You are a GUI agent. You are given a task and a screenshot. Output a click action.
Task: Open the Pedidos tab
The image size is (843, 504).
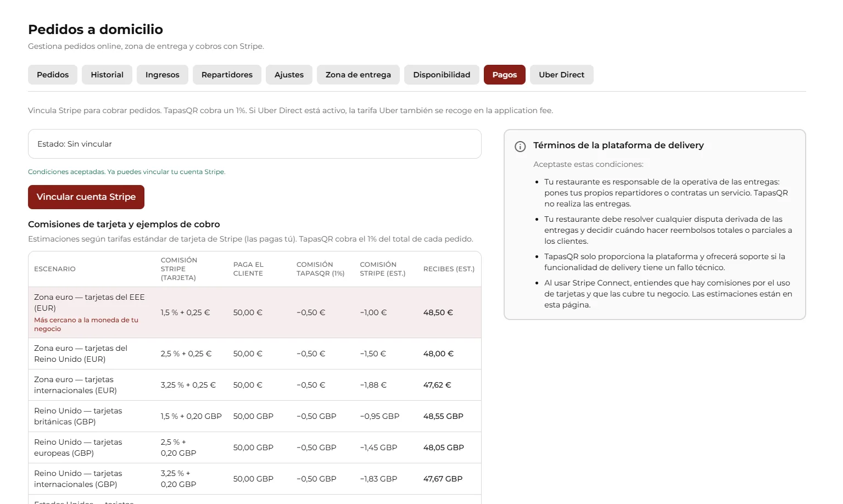click(x=53, y=75)
